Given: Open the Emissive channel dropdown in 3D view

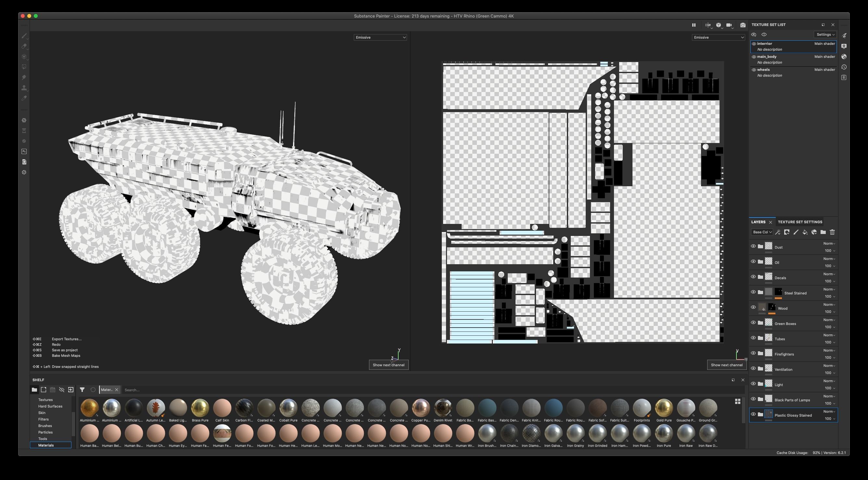Looking at the screenshot, I should pyautogui.click(x=380, y=37).
